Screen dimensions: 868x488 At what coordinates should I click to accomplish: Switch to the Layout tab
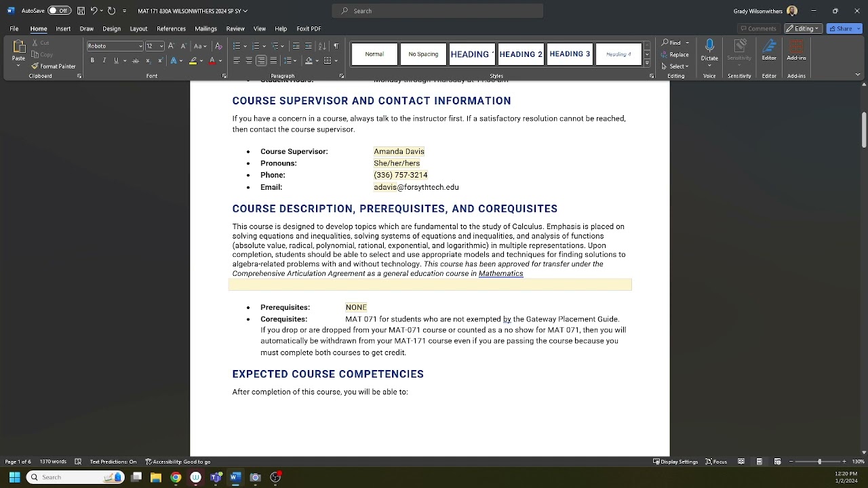(138, 28)
